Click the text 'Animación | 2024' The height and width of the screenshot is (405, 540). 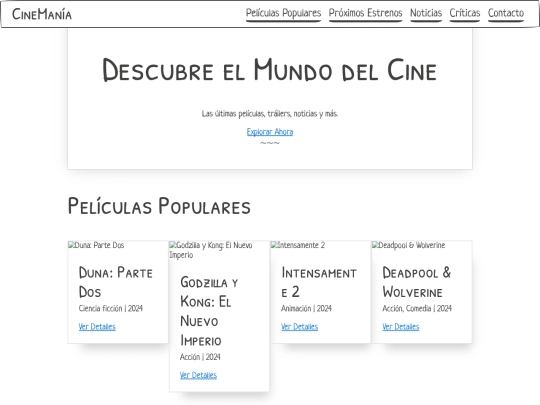coord(306,308)
